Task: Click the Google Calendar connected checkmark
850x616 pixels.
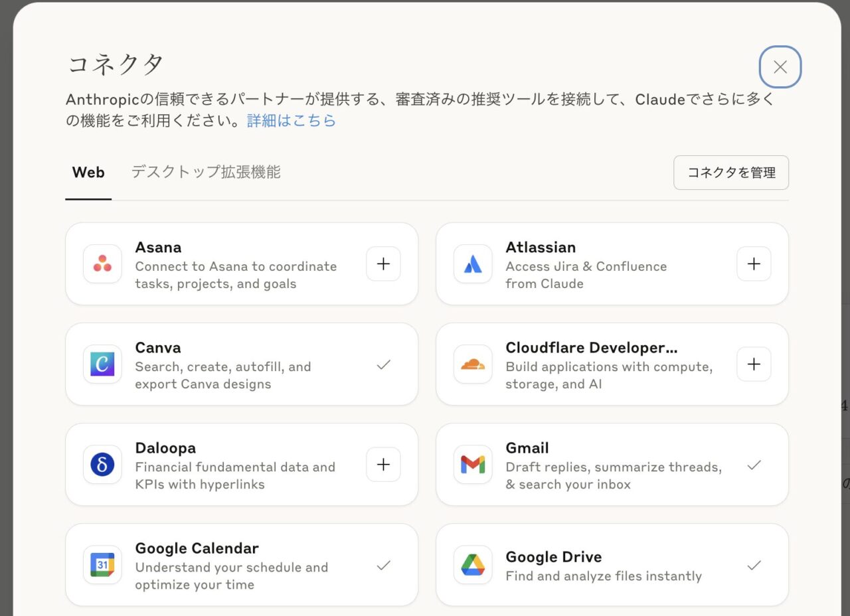Action: coord(383,566)
